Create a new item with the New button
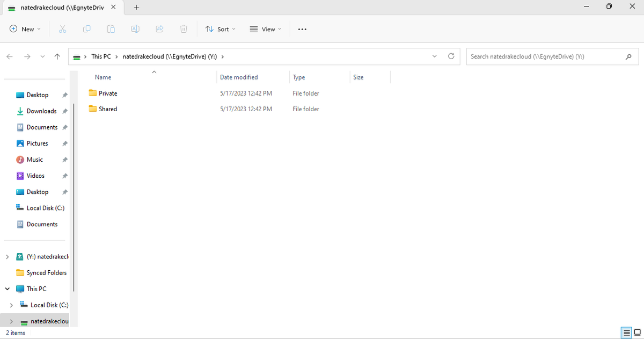The width and height of the screenshot is (644, 339). (x=25, y=29)
